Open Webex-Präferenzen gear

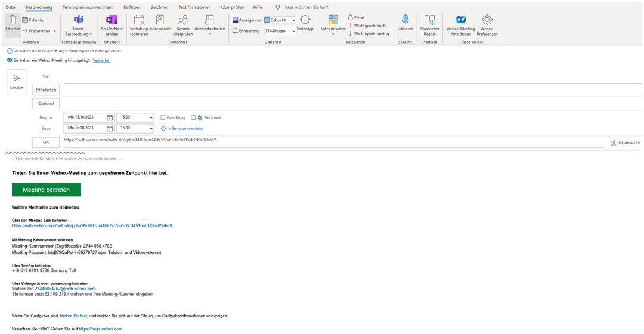(487, 20)
